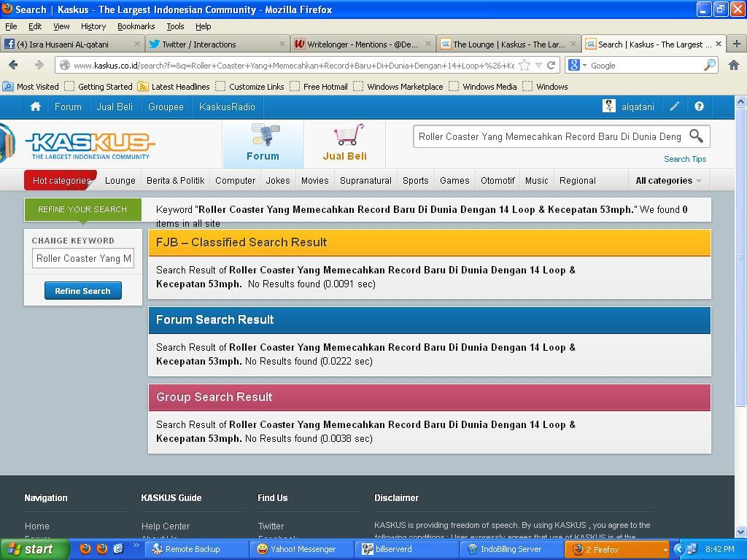Click the Hot categories button
The height and width of the screenshot is (560, 747).
(x=61, y=180)
